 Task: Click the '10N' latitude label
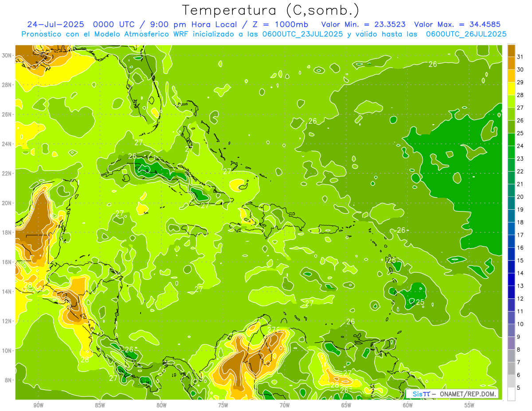tap(7, 351)
